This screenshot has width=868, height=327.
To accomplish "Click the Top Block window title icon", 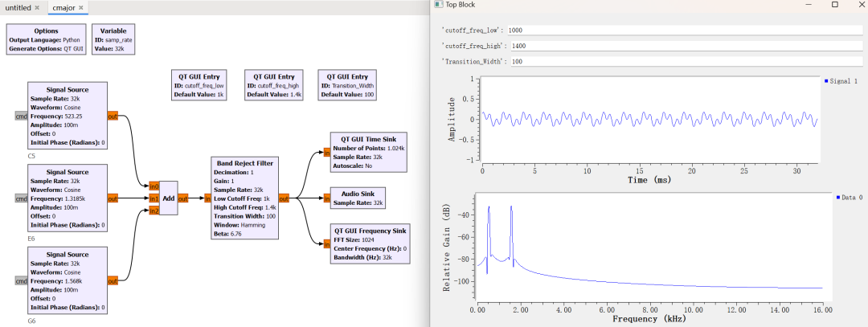I will pyautogui.click(x=438, y=5).
